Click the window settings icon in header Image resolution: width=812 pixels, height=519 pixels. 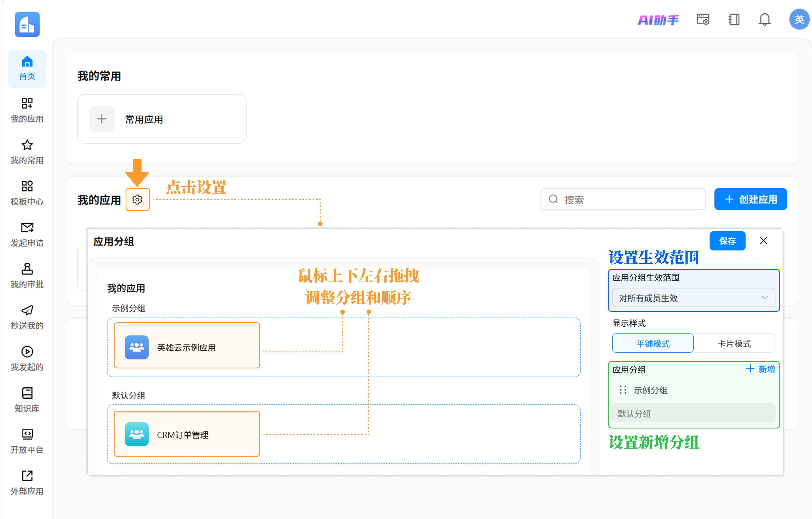click(x=703, y=19)
